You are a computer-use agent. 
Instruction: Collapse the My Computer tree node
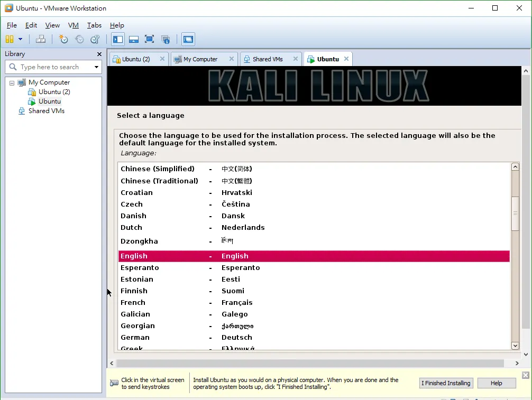[12, 83]
